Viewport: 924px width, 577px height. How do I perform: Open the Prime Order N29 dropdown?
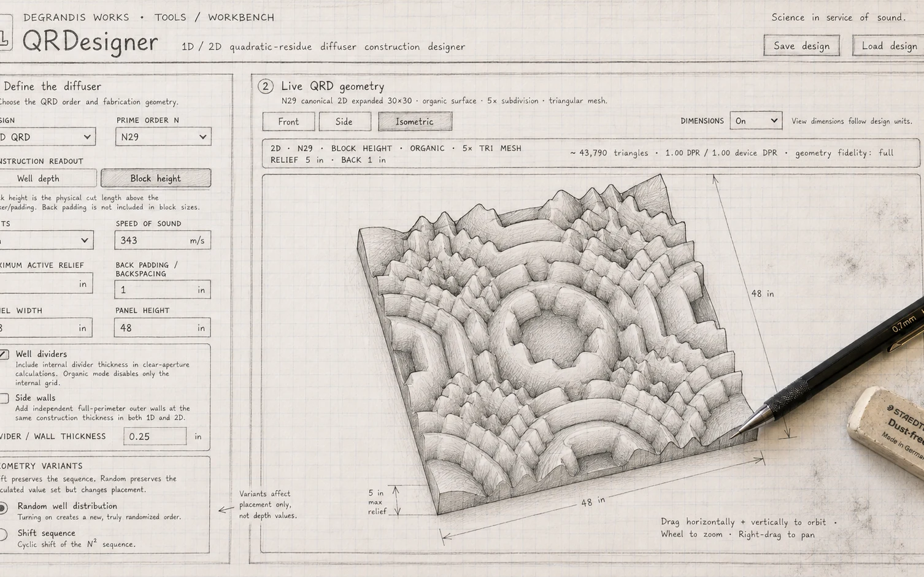click(163, 137)
